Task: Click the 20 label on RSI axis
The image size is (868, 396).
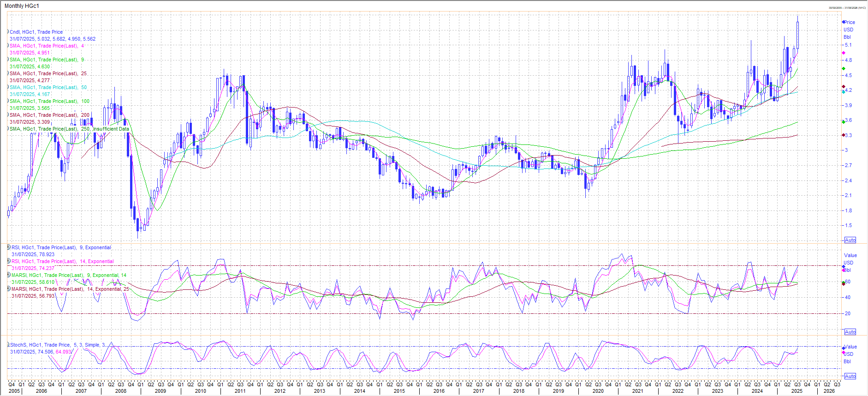Action: pyautogui.click(x=848, y=313)
